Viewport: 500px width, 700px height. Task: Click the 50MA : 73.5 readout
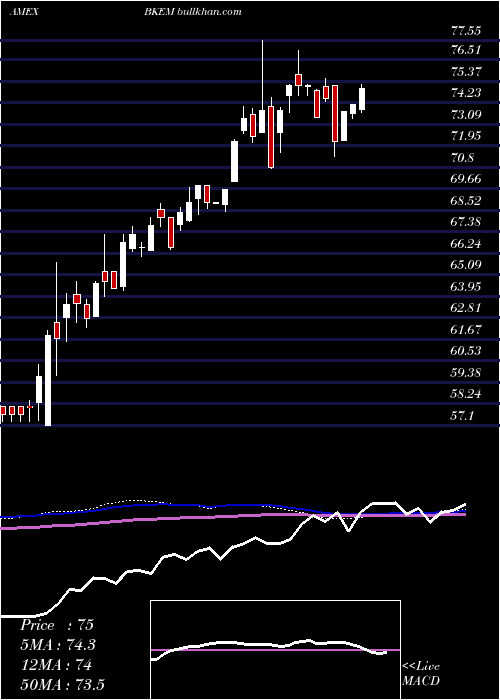click(62, 685)
